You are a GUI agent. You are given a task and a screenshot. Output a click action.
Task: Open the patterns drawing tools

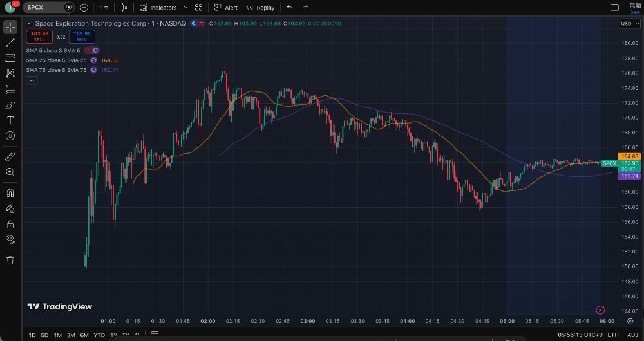click(10, 73)
